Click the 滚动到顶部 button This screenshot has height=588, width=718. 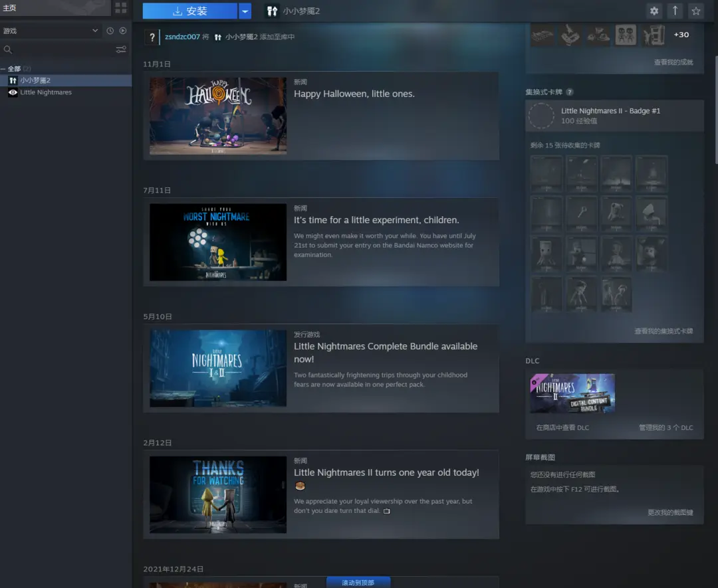(x=358, y=583)
